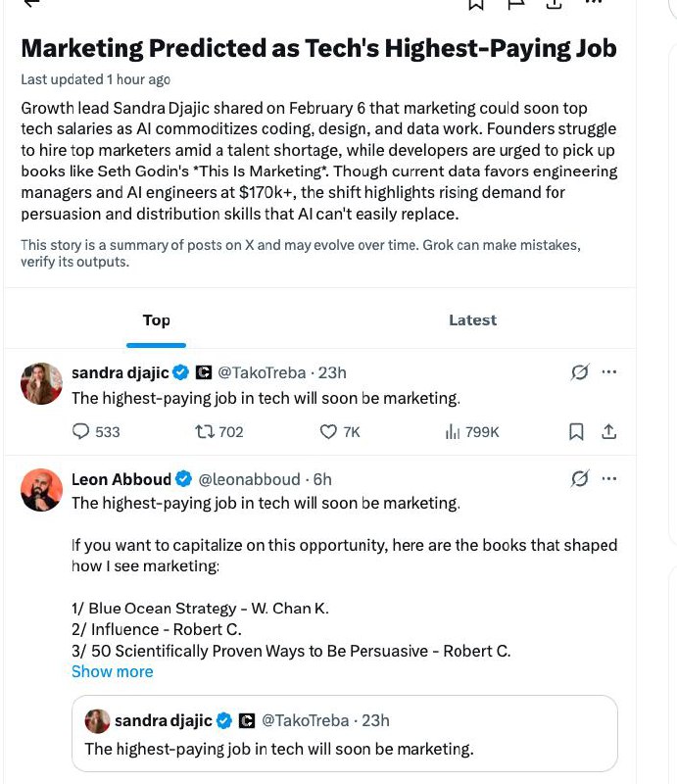Switch to the Top tab
This screenshot has width=677, height=784.
(x=156, y=320)
